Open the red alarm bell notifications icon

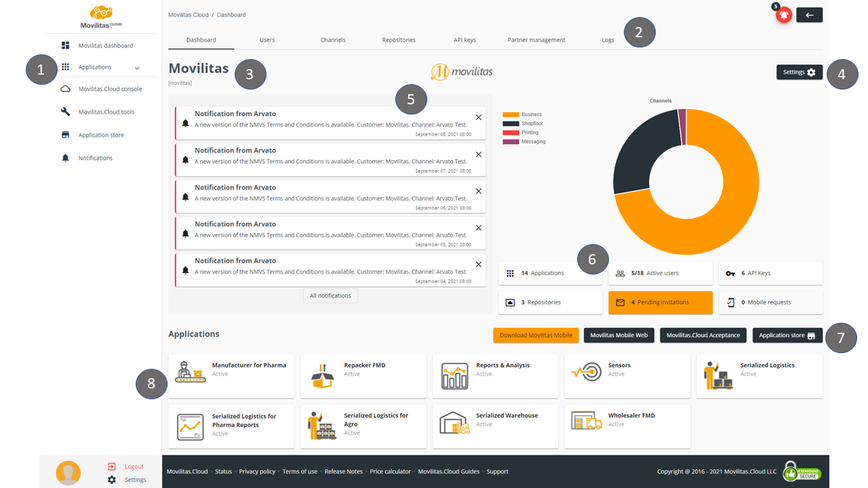pos(784,15)
